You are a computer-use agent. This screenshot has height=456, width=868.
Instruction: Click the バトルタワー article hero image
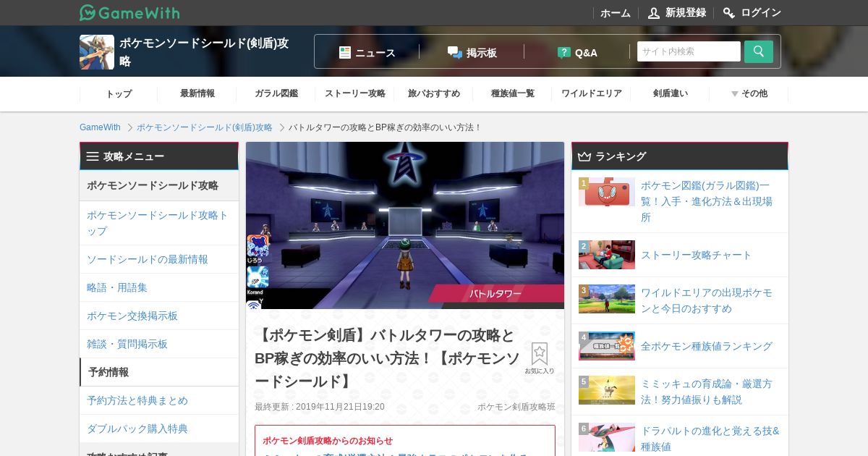click(x=405, y=225)
